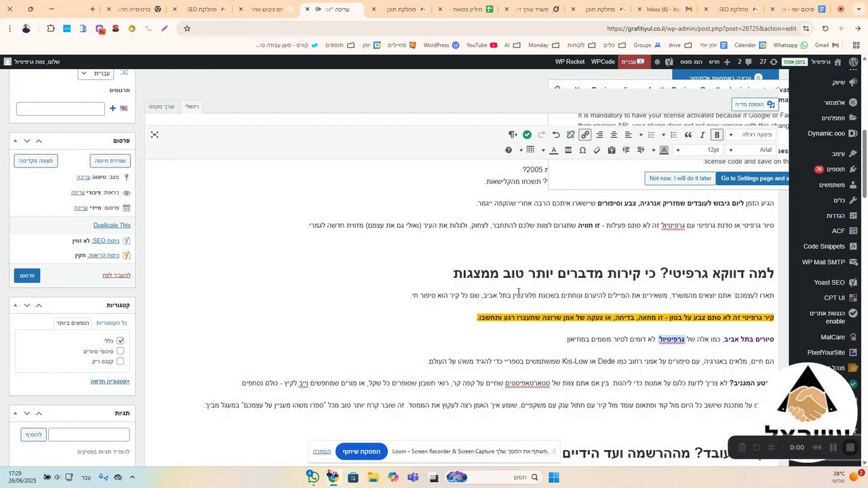Click the text color A icon
This screenshot has height=488, width=868.
pos(553,150)
